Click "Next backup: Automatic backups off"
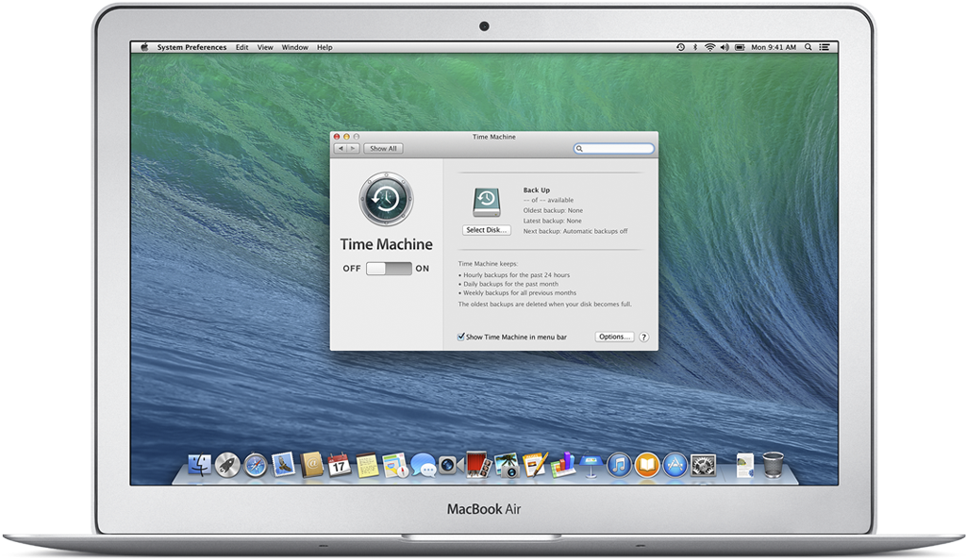 coord(575,231)
